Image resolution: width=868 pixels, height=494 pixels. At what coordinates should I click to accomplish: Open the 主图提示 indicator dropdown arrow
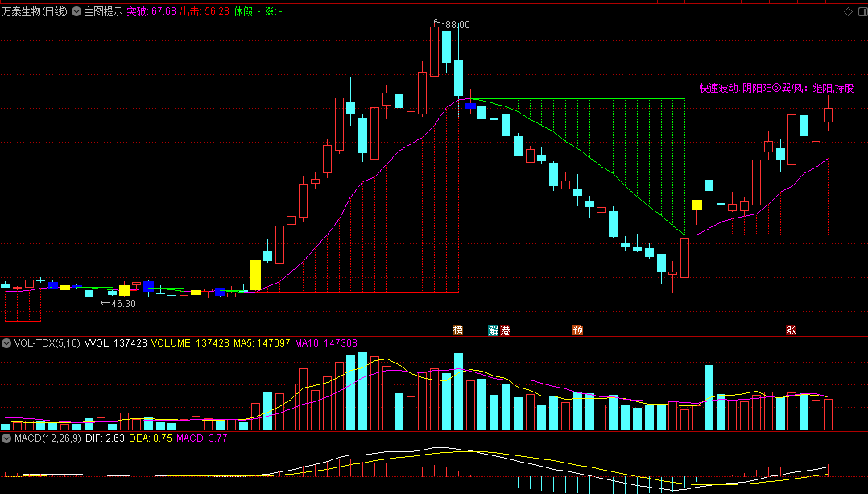tap(76, 11)
